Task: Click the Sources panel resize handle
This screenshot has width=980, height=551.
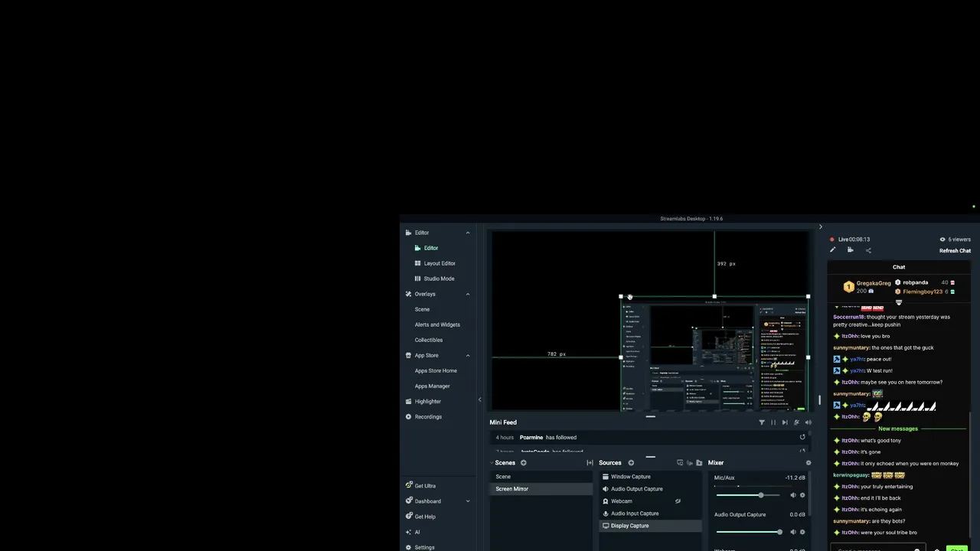Action: 650,457
